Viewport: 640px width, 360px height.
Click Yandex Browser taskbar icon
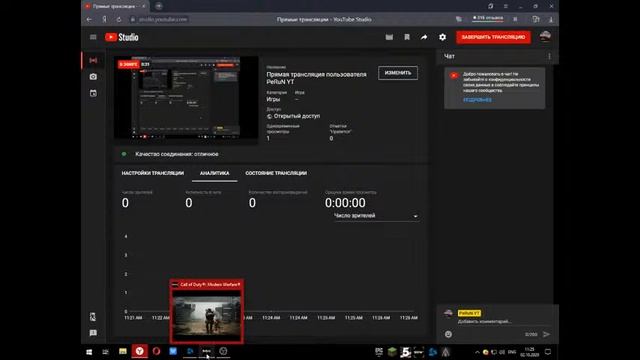coord(140,351)
